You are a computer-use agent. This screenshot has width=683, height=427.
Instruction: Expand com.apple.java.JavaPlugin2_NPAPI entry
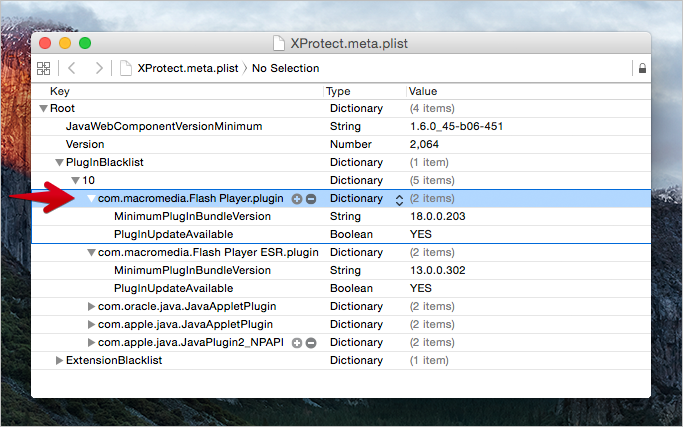coord(91,342)
